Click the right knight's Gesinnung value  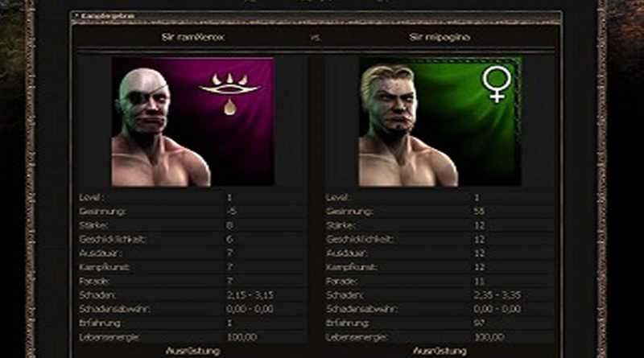(x=479, y=212)
